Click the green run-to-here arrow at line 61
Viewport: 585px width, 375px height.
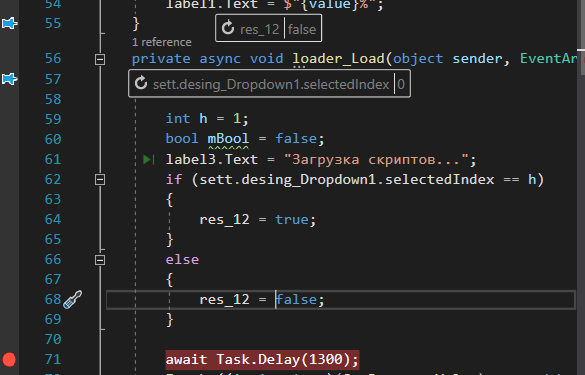(x=149, y=160)
